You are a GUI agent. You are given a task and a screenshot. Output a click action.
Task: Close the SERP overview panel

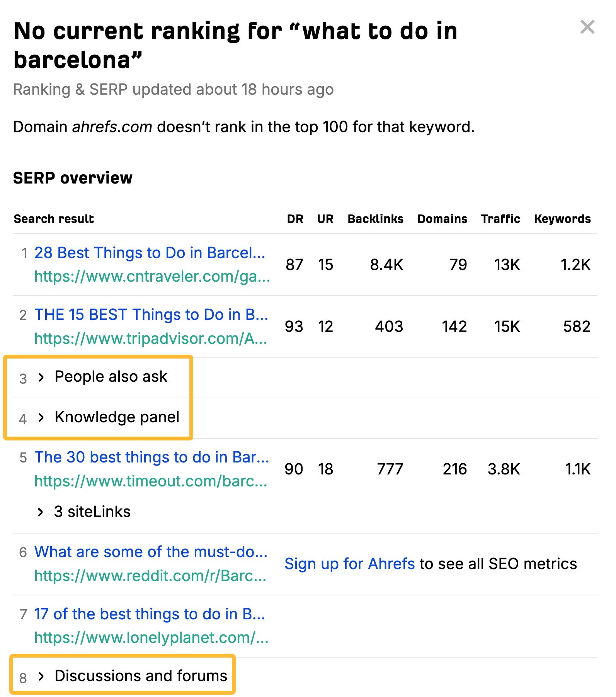click(587, 27)
